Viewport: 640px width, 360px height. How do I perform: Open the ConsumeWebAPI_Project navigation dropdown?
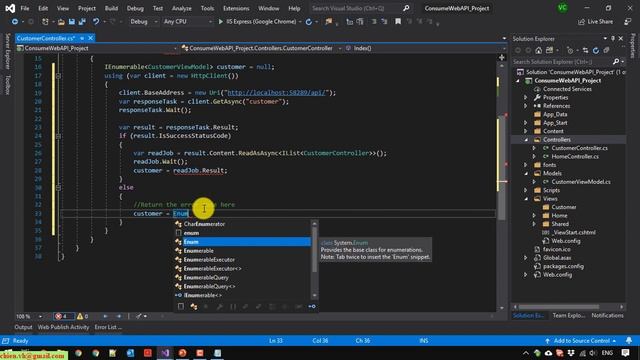(x=97, y=48)
